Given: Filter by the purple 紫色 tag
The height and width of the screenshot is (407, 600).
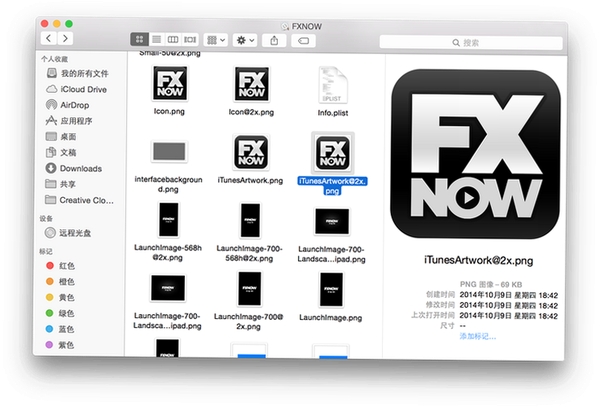Looking at the screenshot, I should pyautogui.click(x=60, y=345).
